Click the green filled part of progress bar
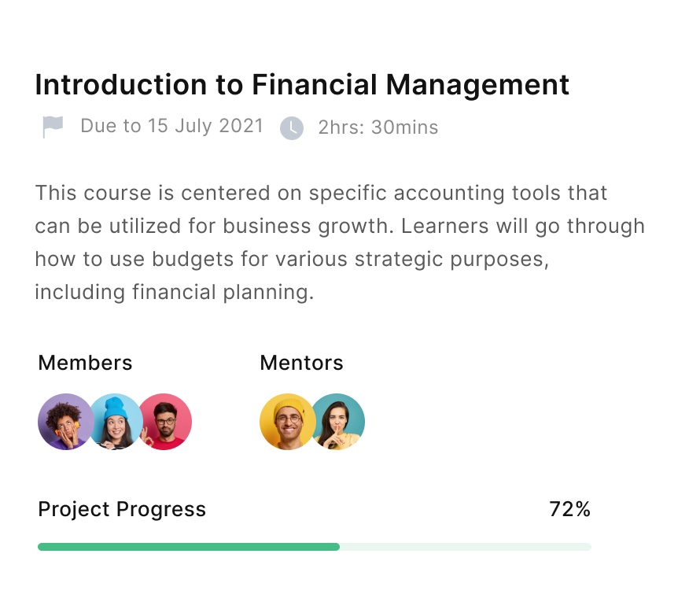Viewport: 700px width, 598px height. (x=189, y=546)
